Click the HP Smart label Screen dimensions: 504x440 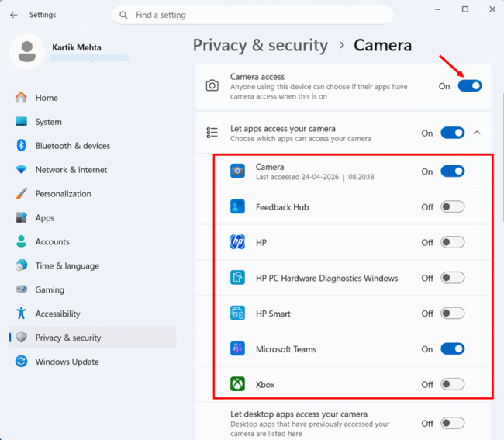273,314
